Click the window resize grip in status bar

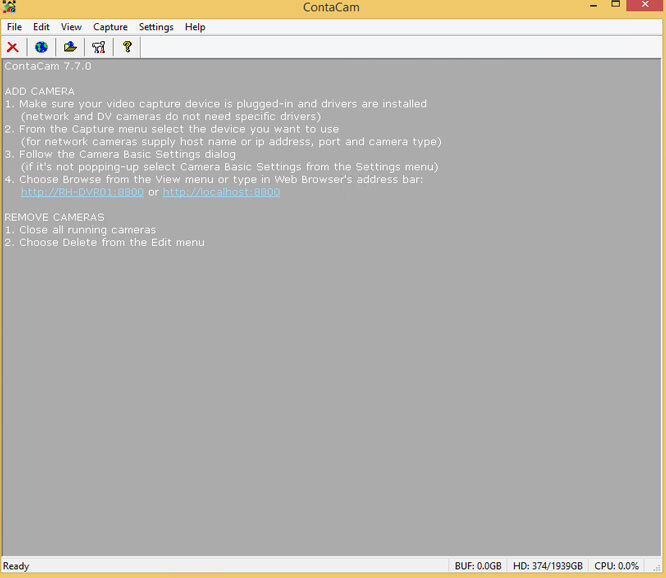pyautogui.click(x=657, y=567)
